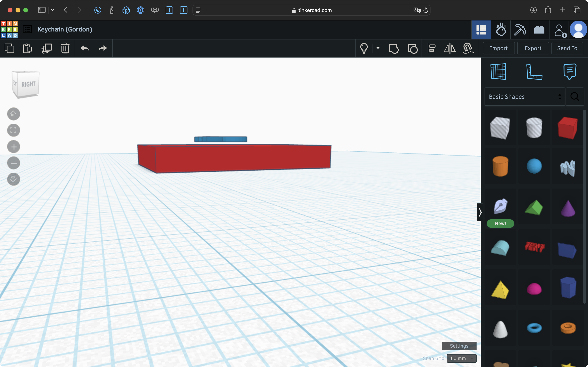The height and width of the screenshot is (367, 588).
Task: Collapse the shapes panel with chevron
Action: (x=480, y=212)
